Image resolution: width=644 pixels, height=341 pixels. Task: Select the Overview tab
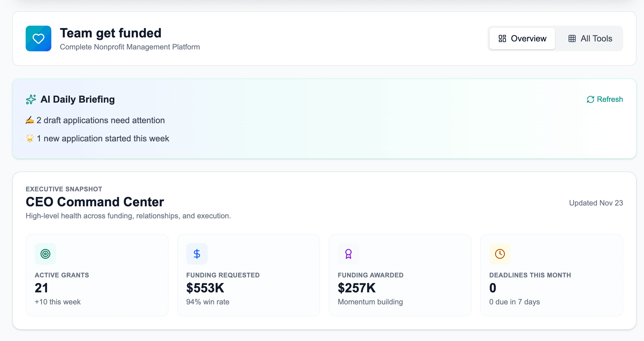522,38
